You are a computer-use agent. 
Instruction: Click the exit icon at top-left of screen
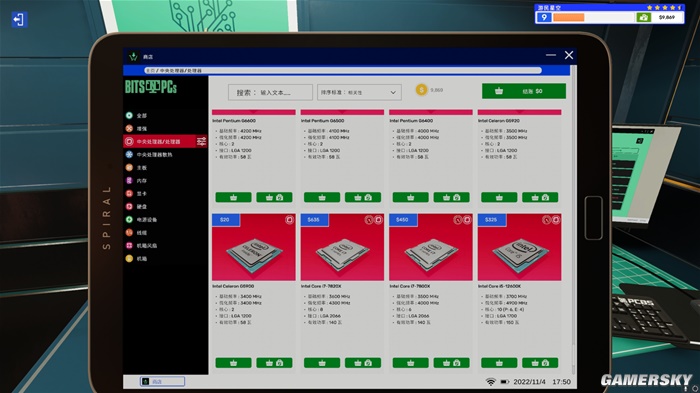tap(19, 19)
